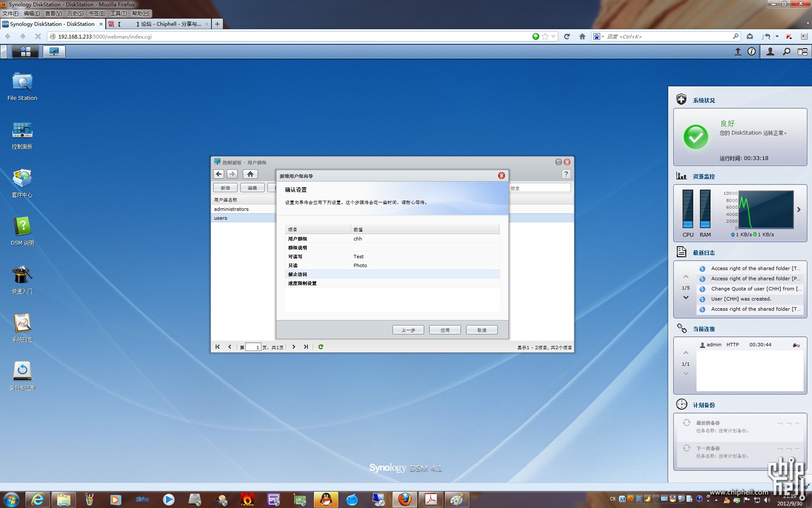Image resolution: width=812 pixels, height=508 pixels.
Task: Open DSM 说明 help icon
Action: [22, 232]
